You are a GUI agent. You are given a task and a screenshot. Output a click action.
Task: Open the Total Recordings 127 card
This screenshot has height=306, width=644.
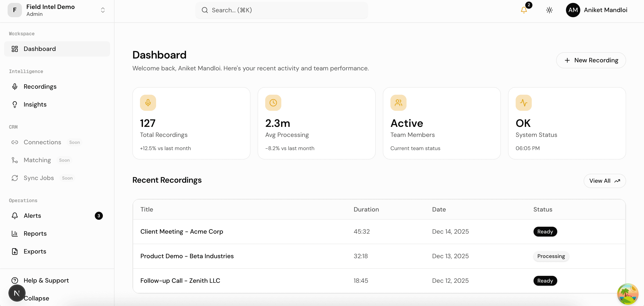(x=191, y=123)
